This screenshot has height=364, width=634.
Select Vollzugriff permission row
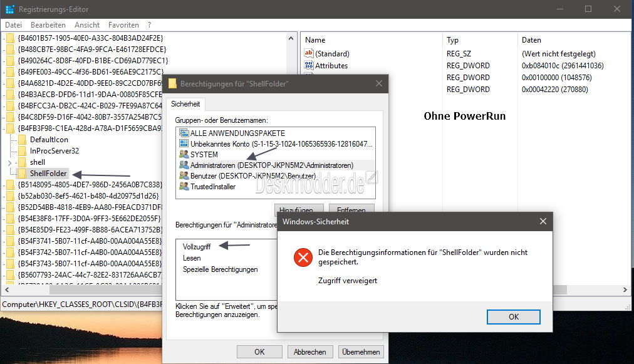197,247
